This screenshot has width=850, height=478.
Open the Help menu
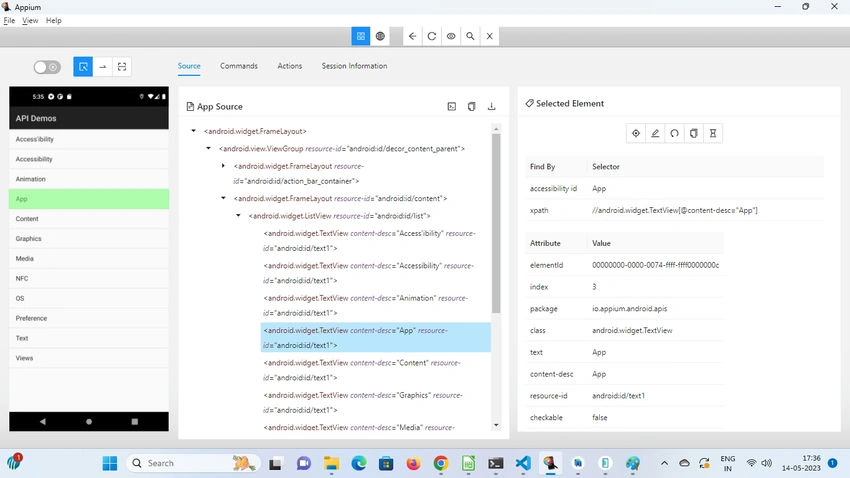pyautogui.click(x=54, y=21)
